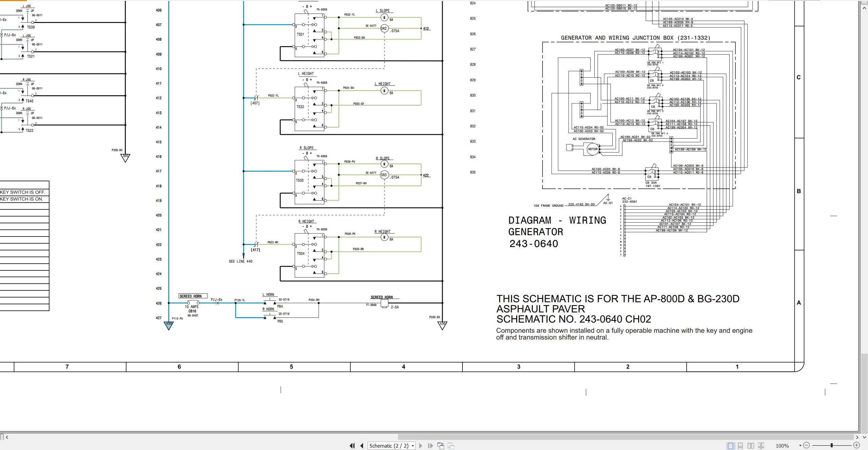This screenshot has width=868, height=450.
Task: Click the TS22 toggle switch label
Action: [x=29, y=130]
